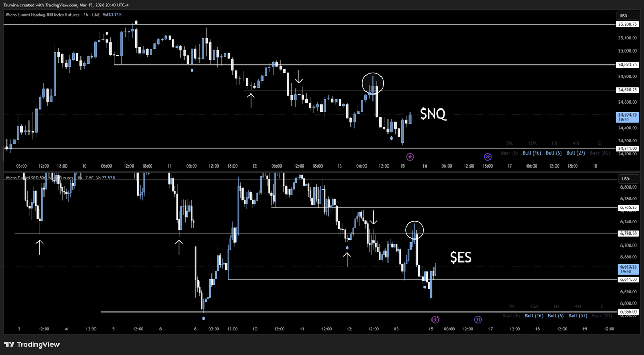Click the lightning event icon on the S&P chart
This screenshot has width=644, height=355.
435,319
